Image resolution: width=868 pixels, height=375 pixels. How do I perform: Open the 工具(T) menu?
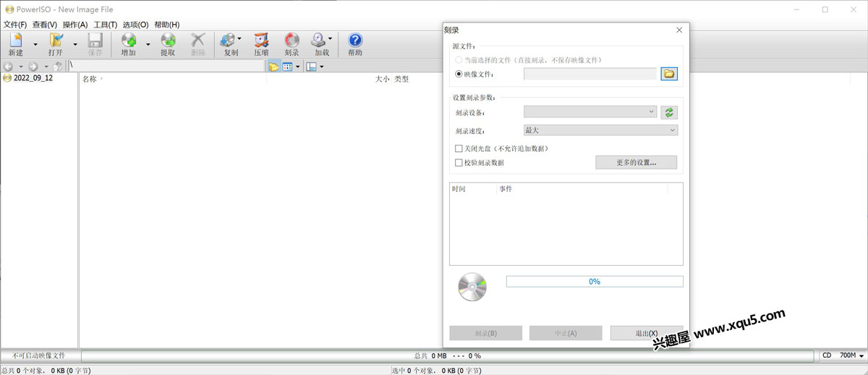click(x=105, y=25)
